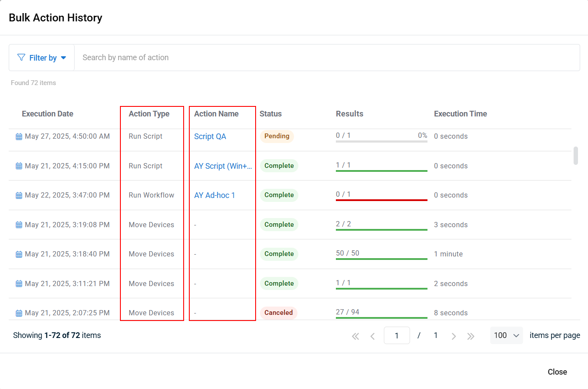Screen dimensions: 588x389
Task: Expand the 100 items per page selector
Action: coord(506,335)
